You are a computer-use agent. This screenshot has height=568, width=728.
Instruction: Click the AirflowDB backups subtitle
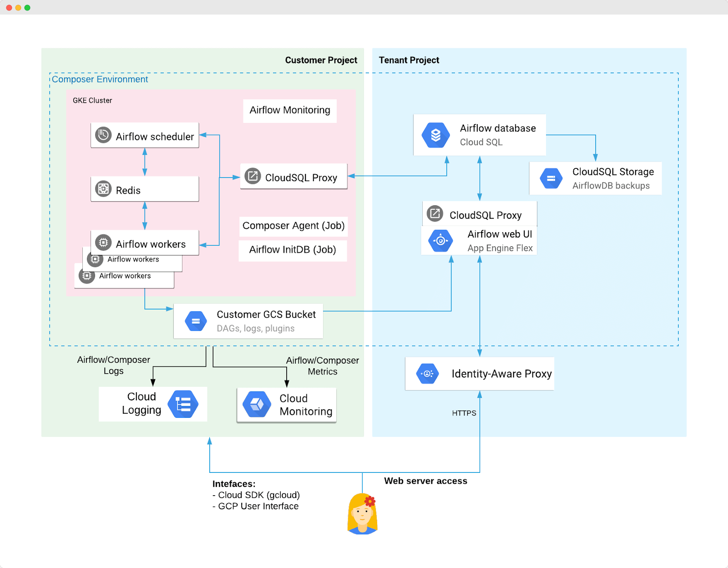611,186
